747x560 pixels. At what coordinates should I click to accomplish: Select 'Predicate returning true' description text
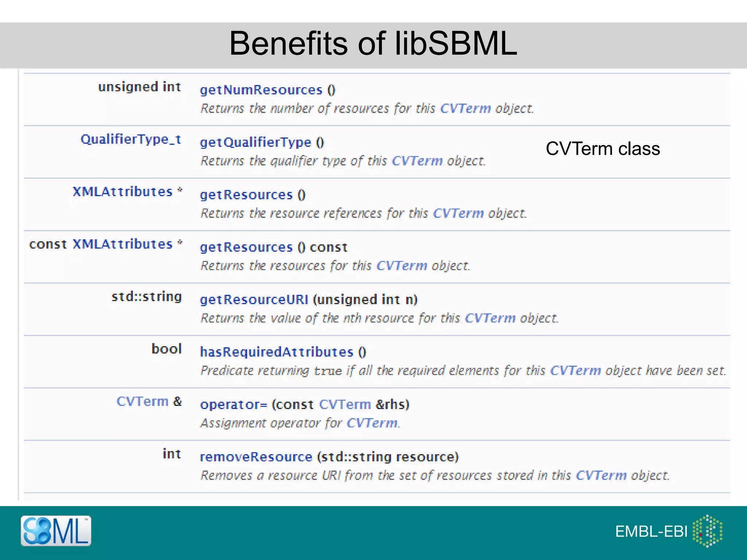(271, 371)
